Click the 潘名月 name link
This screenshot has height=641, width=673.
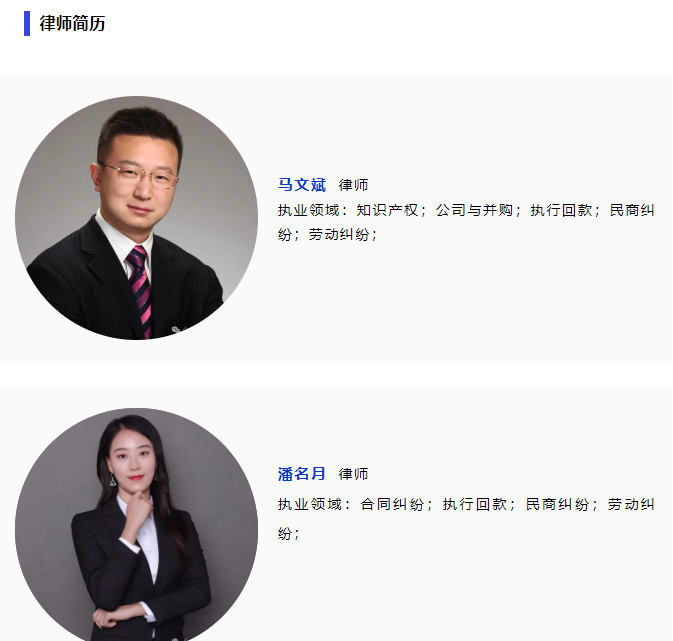coord(302,474)
